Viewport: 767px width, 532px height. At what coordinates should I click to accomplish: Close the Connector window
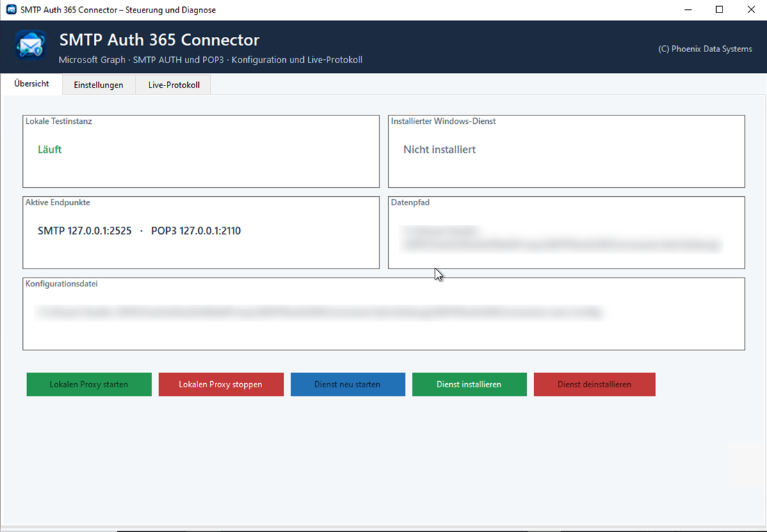tap(751, 10)
